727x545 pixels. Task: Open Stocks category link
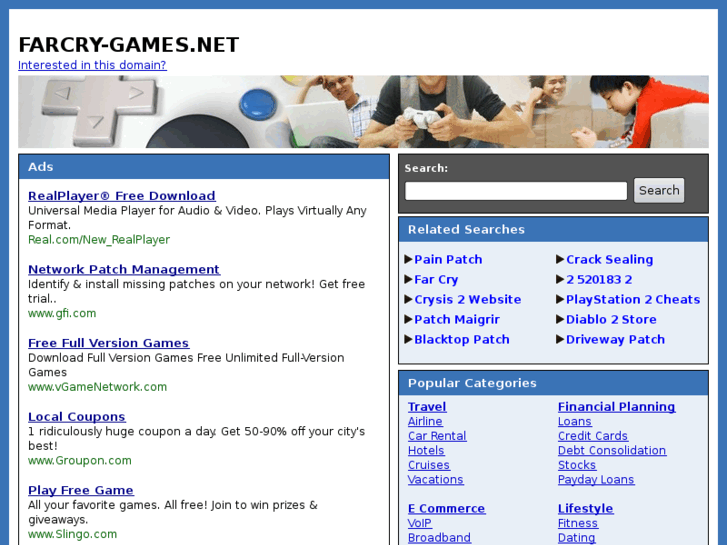click(x=577, y=465)
